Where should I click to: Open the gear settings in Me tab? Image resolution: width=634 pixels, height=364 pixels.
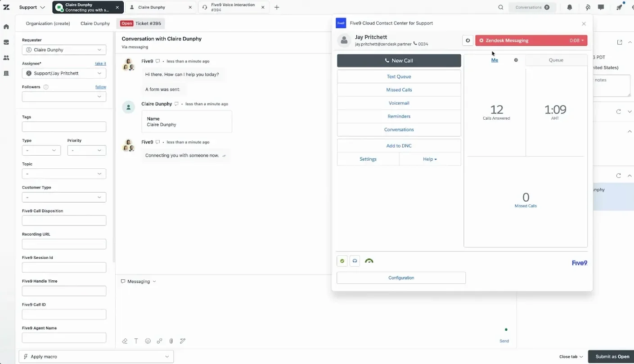[516, 60]
